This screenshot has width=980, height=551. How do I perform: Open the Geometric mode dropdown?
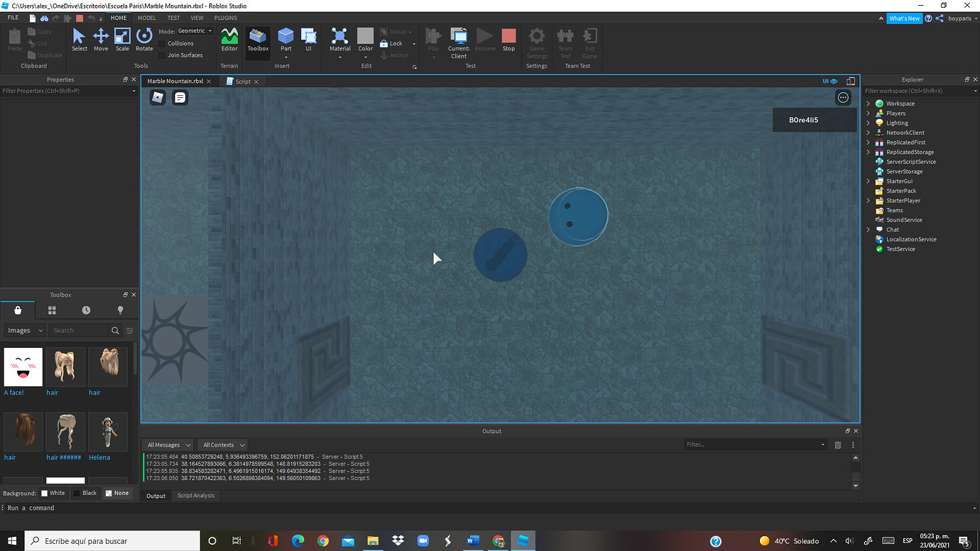pos(195,31)
